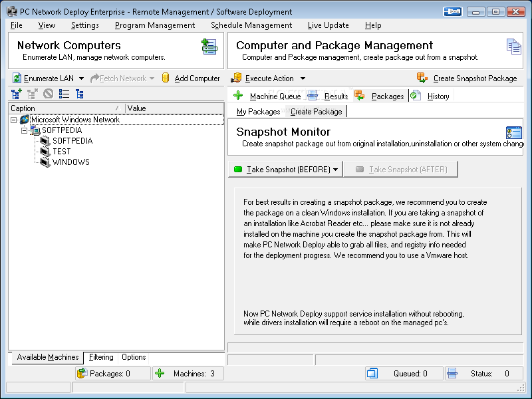Click the Create Snapshot Package icon
The image size is (532, 399).
pos(422,78)
